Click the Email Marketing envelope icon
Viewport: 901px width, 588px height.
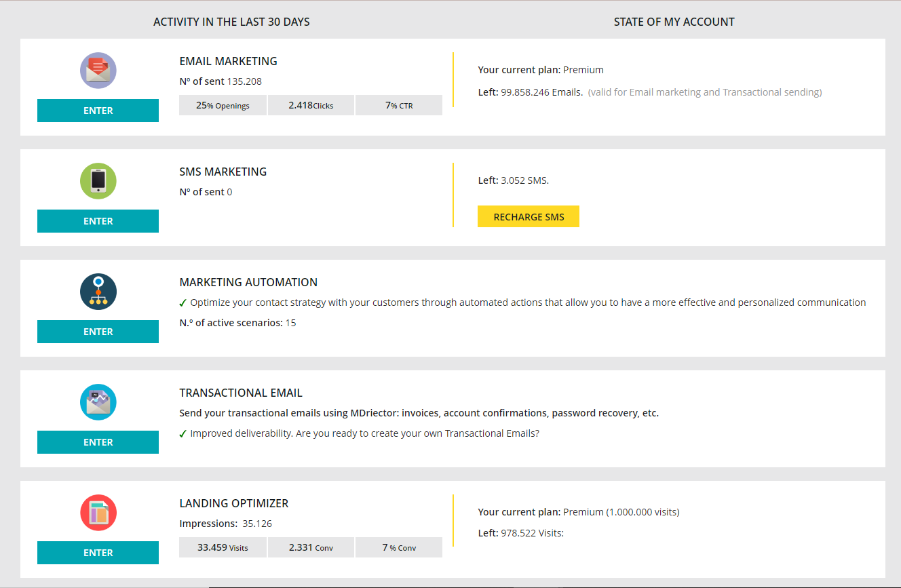[x=98, y=71]
